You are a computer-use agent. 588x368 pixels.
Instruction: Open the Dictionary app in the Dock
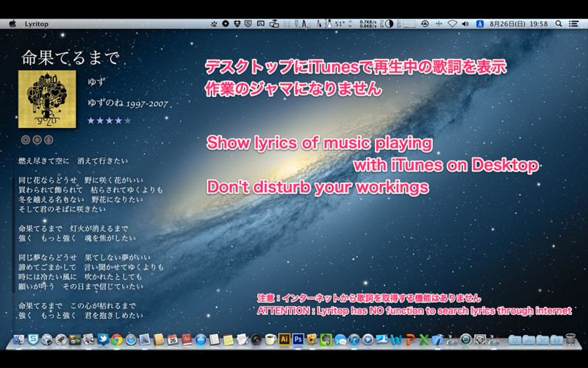click(187, 339)
